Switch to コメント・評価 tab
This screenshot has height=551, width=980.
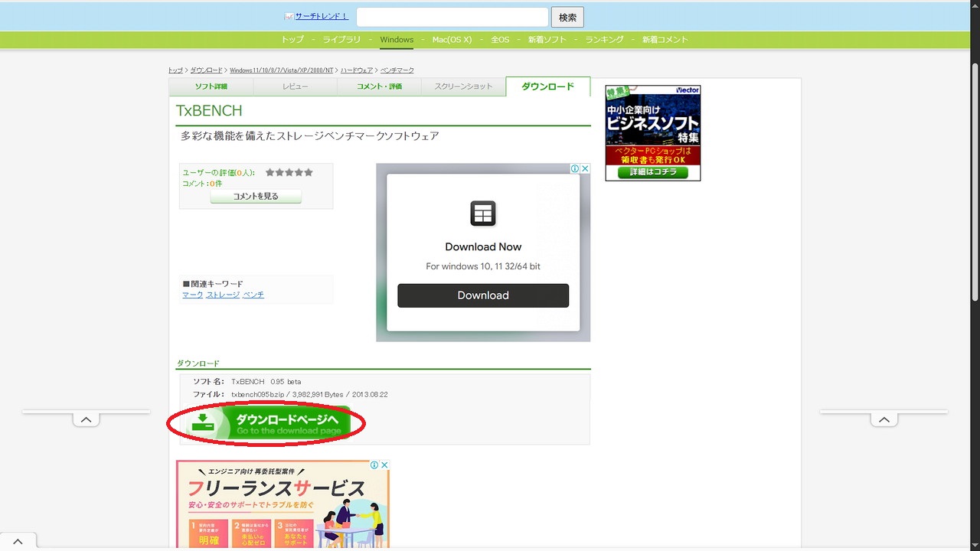click(x=380, y=86)
